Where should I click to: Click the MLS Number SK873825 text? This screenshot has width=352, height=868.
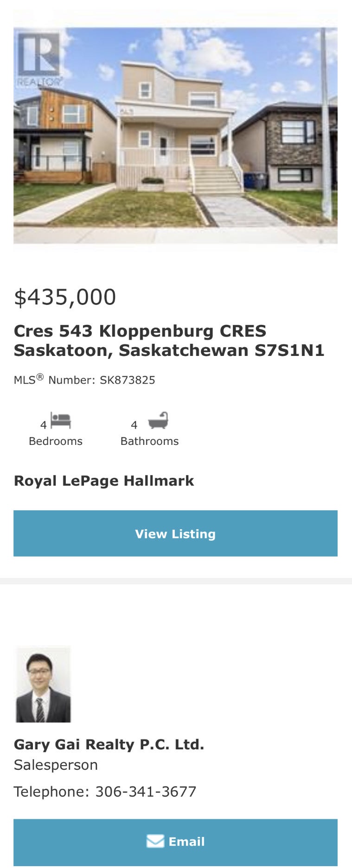tap(84, 380)
